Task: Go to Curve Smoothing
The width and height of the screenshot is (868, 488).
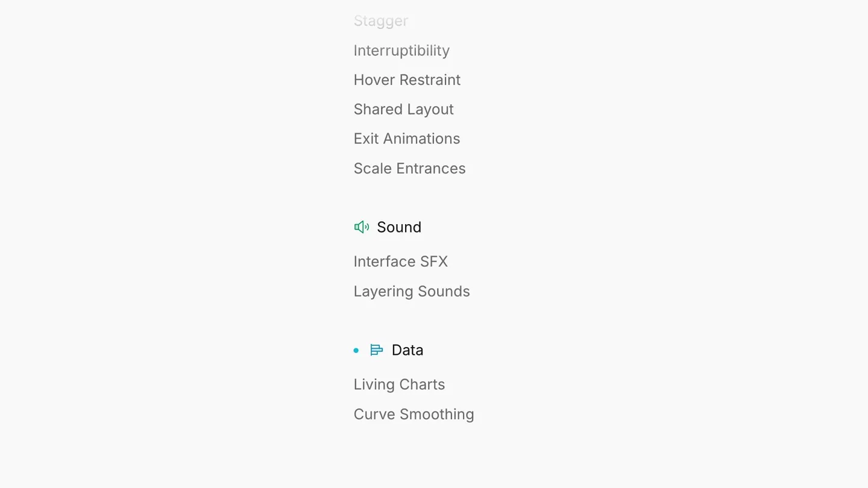Action: click(x=414, y=414)
